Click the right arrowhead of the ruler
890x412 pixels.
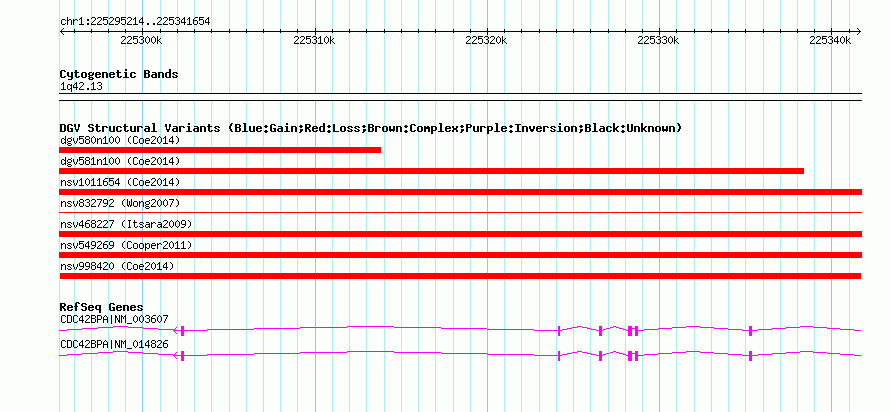tap(859, 31)
